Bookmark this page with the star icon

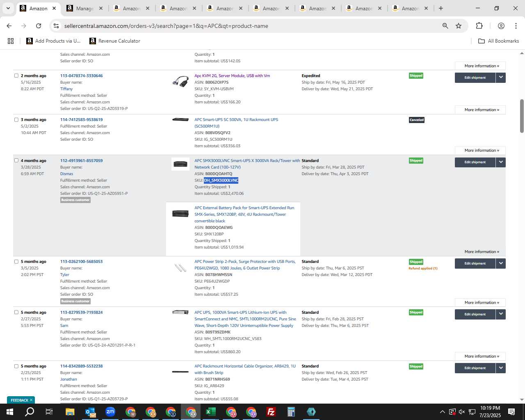459,26
